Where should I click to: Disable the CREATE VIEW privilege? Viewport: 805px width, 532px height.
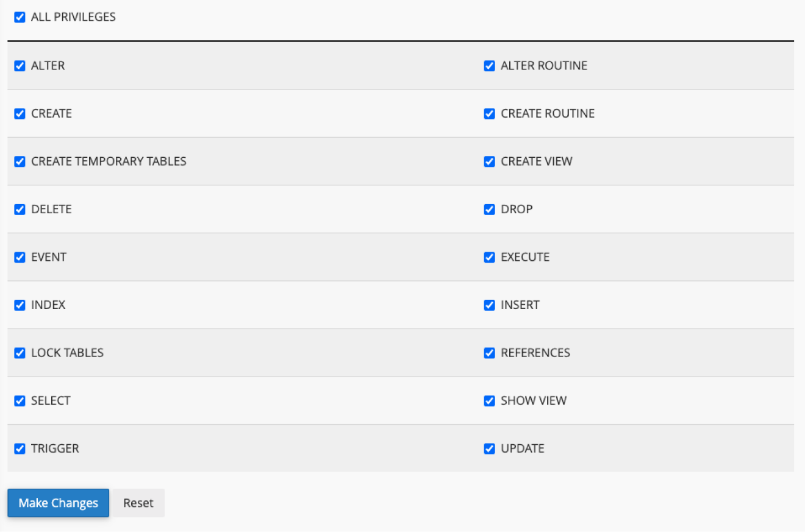click(489, 161)
